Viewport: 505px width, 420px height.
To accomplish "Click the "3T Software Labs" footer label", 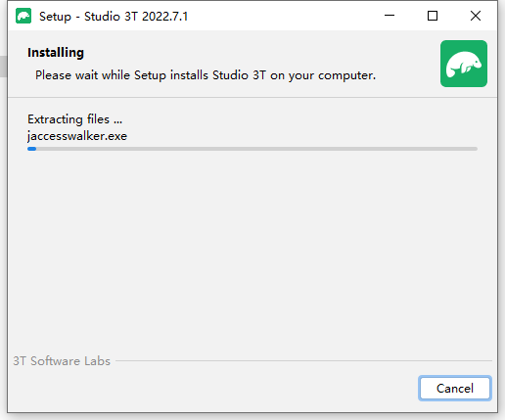I will pos(62,361).
